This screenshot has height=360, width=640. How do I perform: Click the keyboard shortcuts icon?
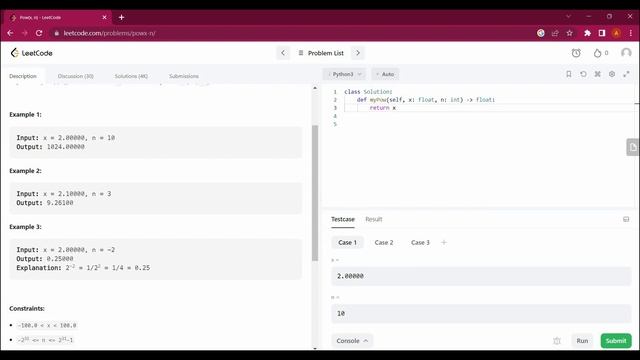pos(598,74)
